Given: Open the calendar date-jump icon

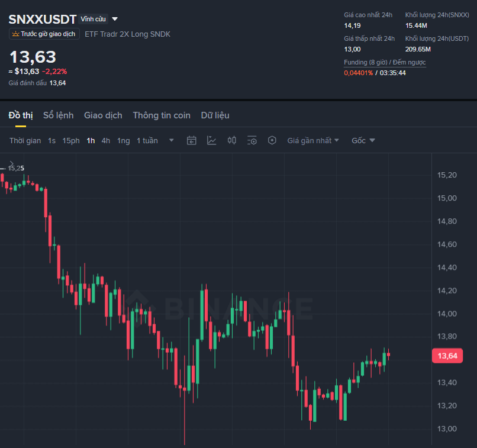Looking at the screenshot, I should [x=191, y=140].
